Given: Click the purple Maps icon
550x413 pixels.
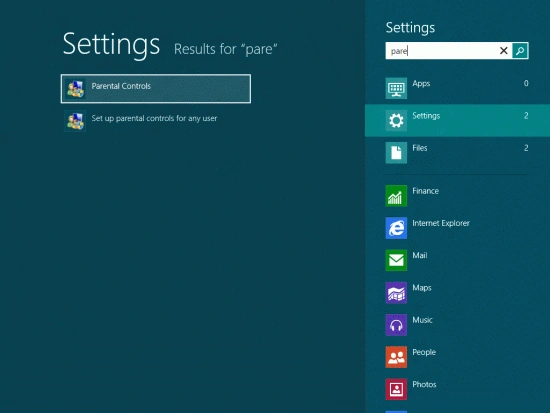Looking at the screenshot, I should (x=396, y=292).
